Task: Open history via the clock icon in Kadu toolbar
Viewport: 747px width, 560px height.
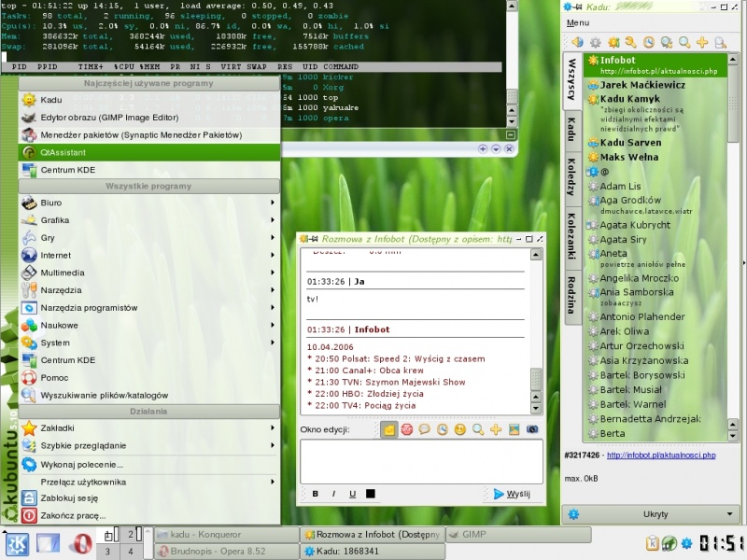Action: click(x=648, y=42)
